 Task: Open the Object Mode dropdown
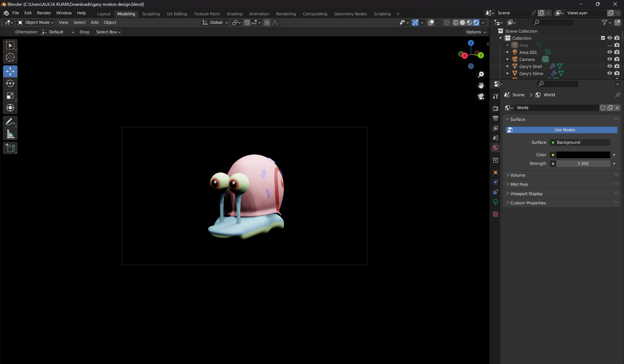[x=35, y=23]
